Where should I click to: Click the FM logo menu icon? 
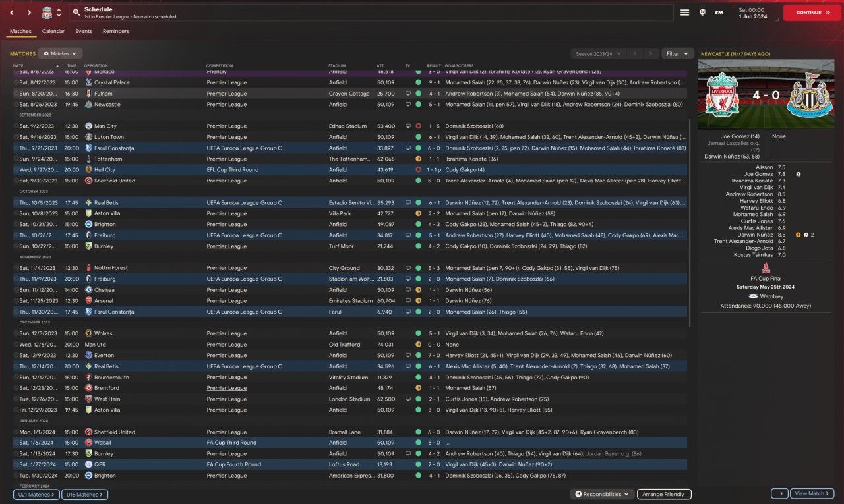point(719,13)
